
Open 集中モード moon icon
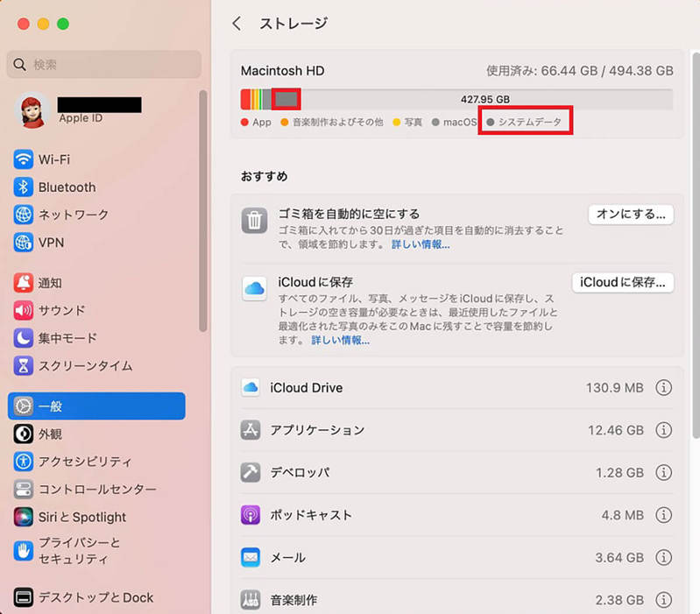(23, 338)
